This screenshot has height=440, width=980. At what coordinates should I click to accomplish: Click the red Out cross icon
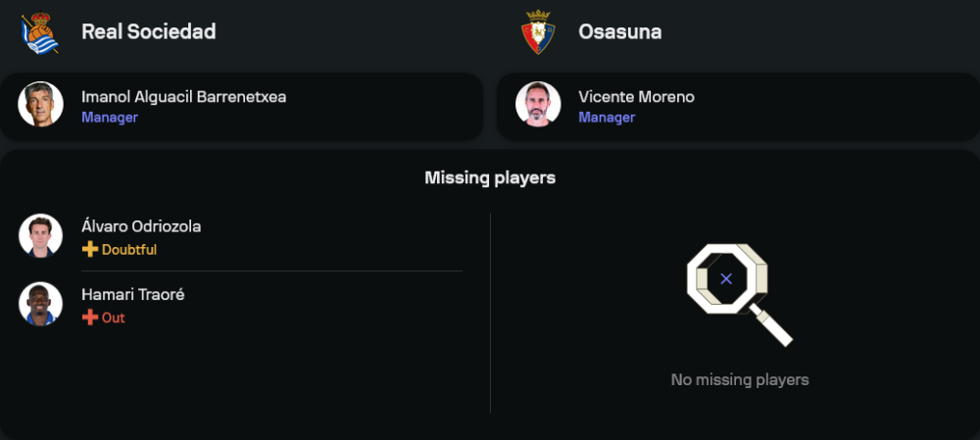(90, 318)
